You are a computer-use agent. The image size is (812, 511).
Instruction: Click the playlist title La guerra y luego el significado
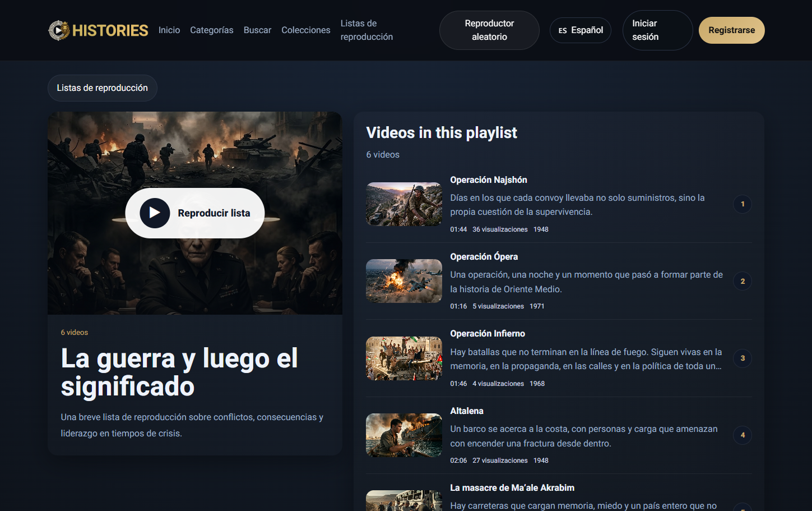(x=179, y=372)
